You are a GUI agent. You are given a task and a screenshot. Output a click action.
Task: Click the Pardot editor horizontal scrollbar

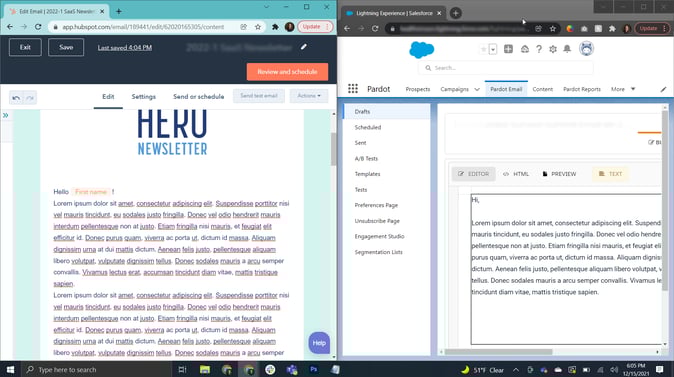coord(499,352)
